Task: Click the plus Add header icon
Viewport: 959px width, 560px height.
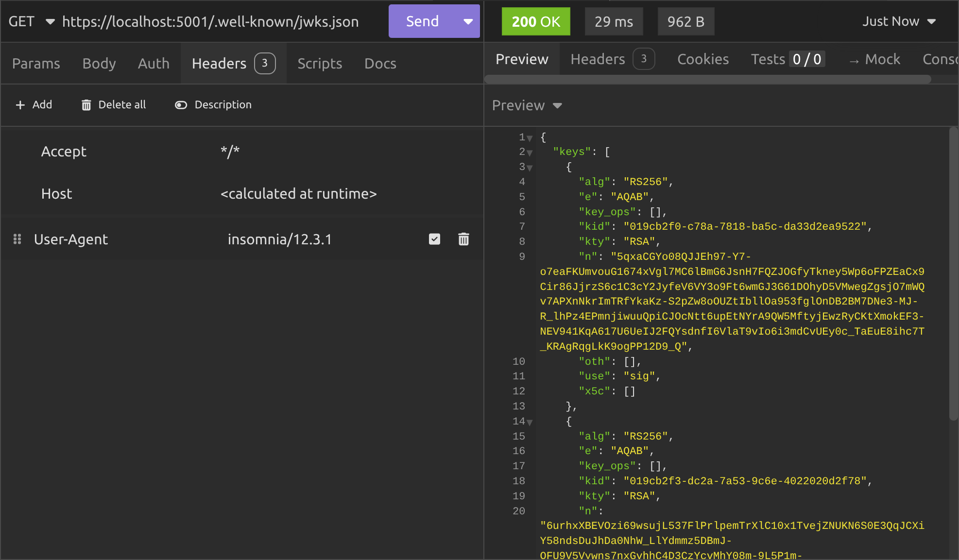Action: 20,105
